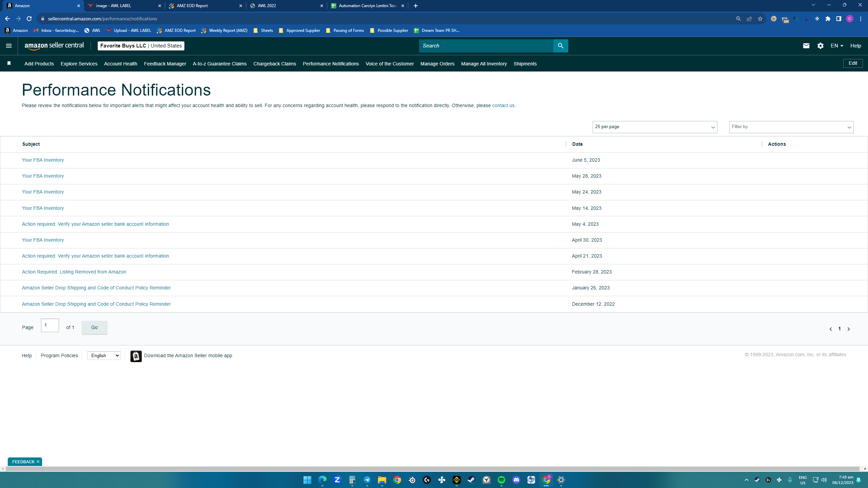
Task: Click the browser address bar URL
Action: click(x=102, y=19)
